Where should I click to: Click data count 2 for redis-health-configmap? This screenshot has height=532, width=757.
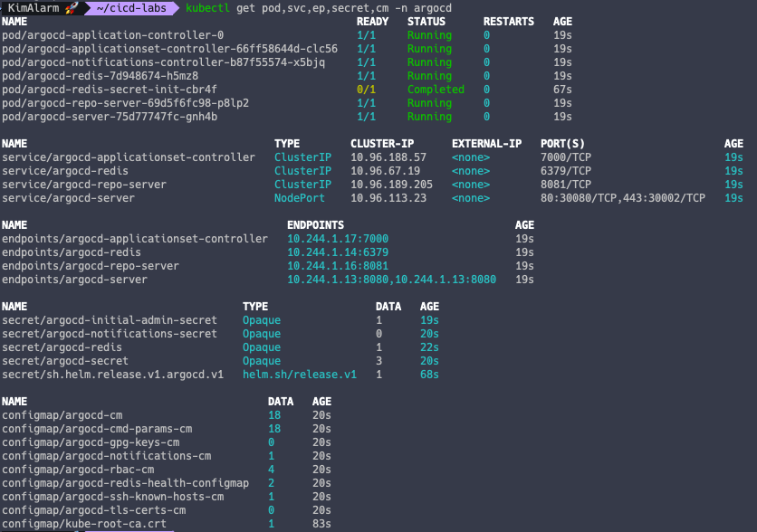point(272,483)
